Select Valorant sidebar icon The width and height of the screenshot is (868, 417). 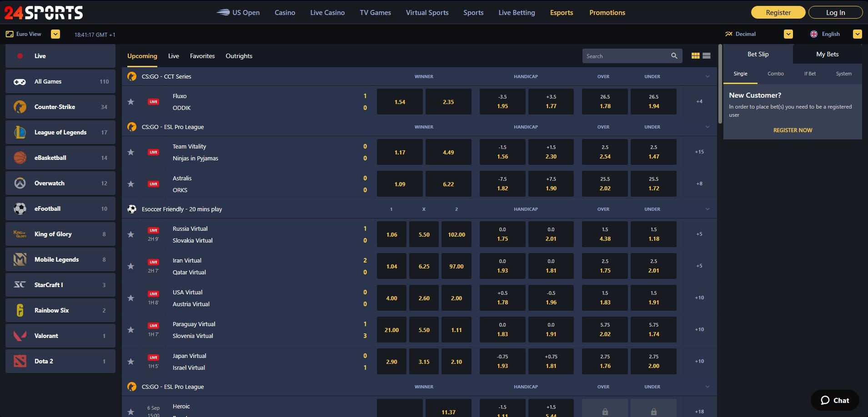20,336
